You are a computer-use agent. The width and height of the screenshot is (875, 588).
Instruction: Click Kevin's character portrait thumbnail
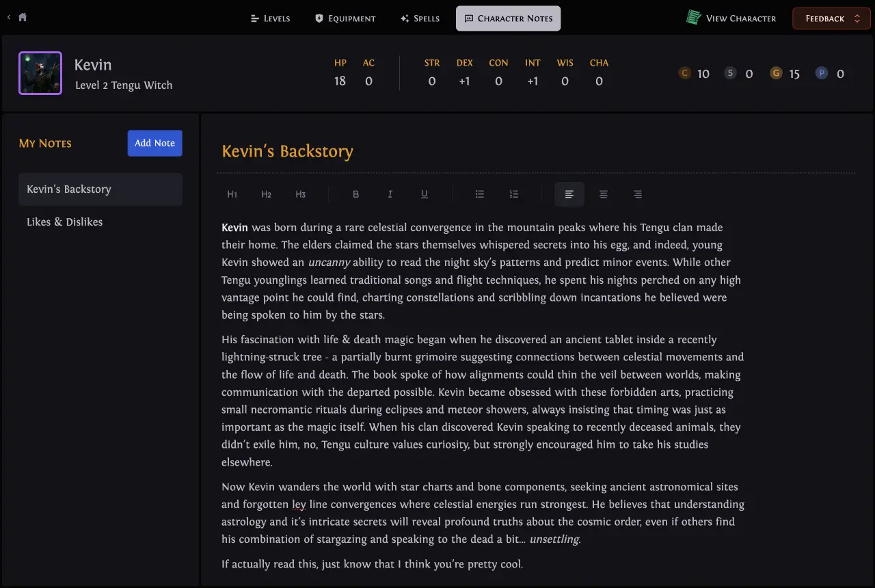tap(40, 73)
